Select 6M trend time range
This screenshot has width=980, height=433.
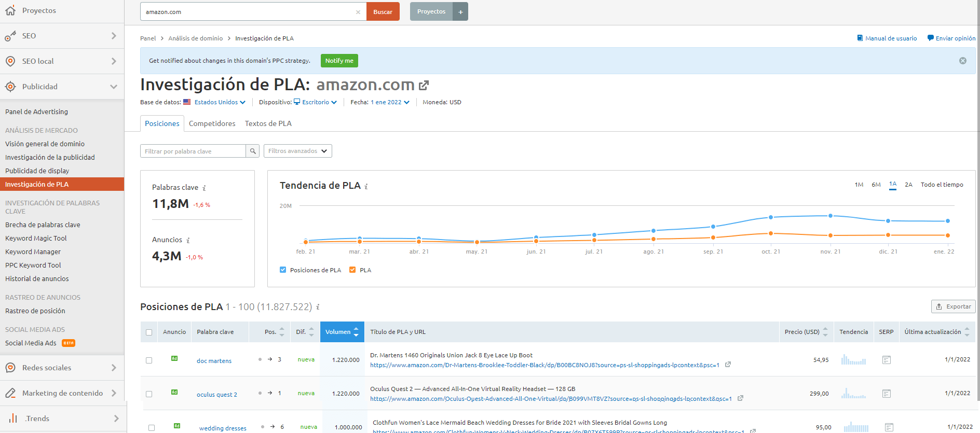pyautogui.click(x=876, y=185)
